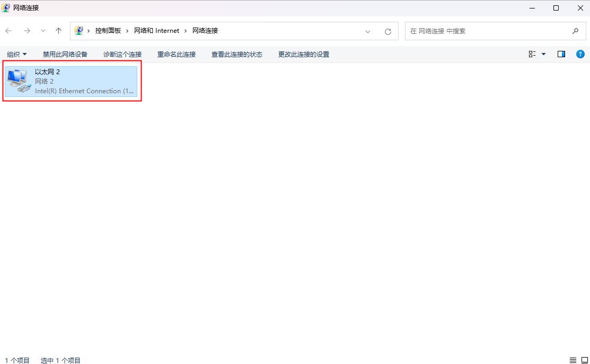
Task: Click the Network Connections window icon
Action: pos(5,7)
